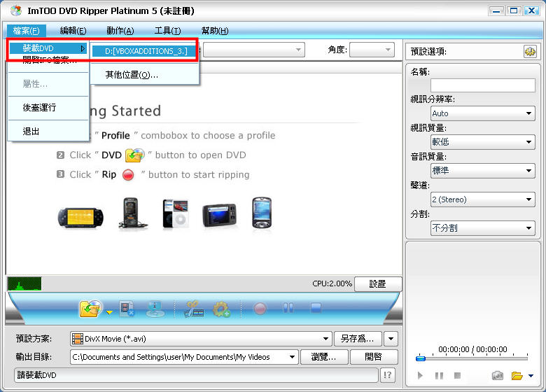Image resolution: width=546 pixels, height=392 pixels.
Task: Click the gear icon beside 預設選項
Action: (x=529, y=51)
